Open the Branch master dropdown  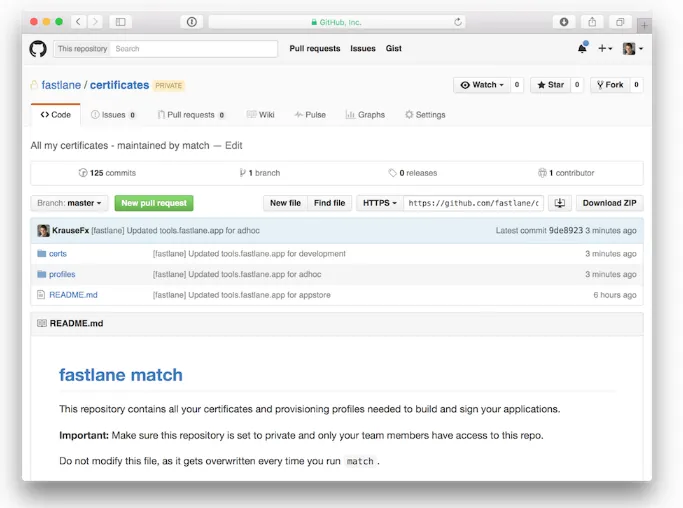[70, 203]
